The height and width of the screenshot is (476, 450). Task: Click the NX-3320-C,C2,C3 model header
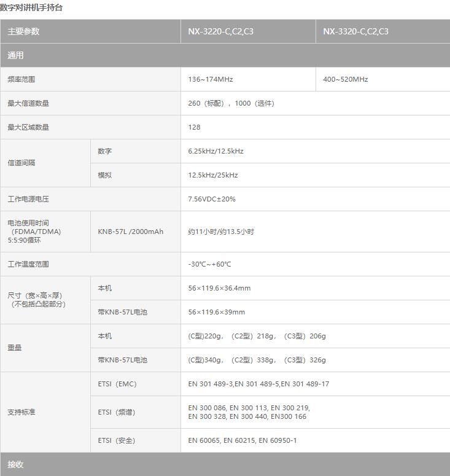point(355,31)
